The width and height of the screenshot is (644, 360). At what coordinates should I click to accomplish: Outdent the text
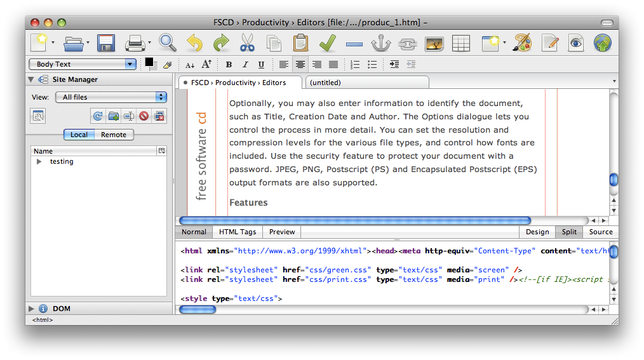(x=411, y=65)
